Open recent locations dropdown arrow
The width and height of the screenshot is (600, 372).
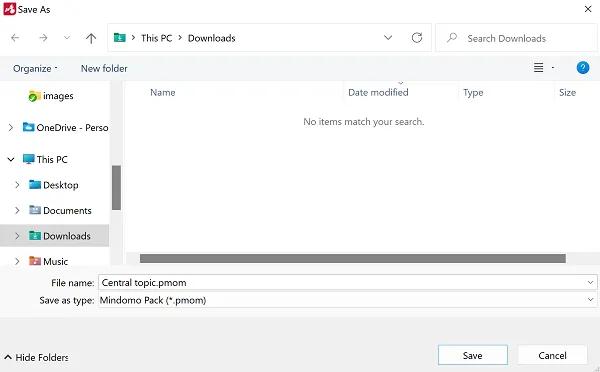[67, 38]
